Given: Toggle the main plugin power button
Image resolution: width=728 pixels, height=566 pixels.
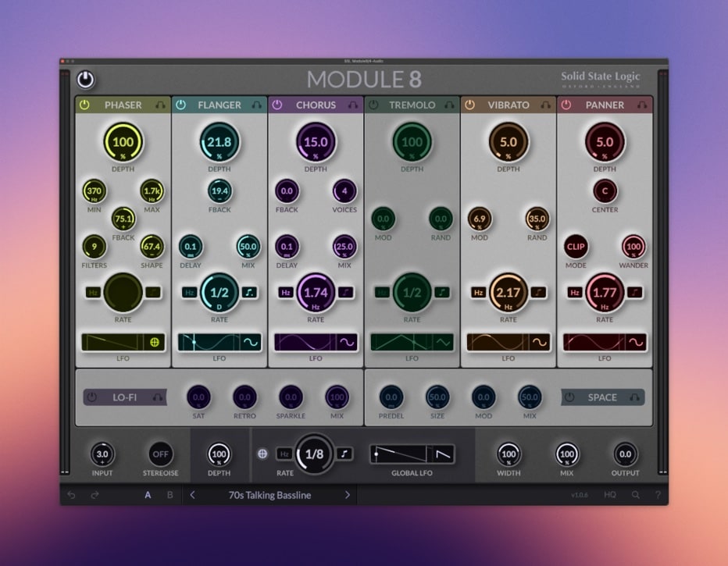Looking at the screenshot, I should click(x=85, y=80).
